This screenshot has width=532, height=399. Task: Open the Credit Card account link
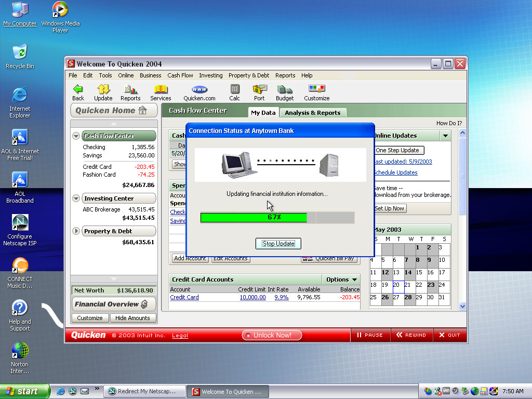184,297
